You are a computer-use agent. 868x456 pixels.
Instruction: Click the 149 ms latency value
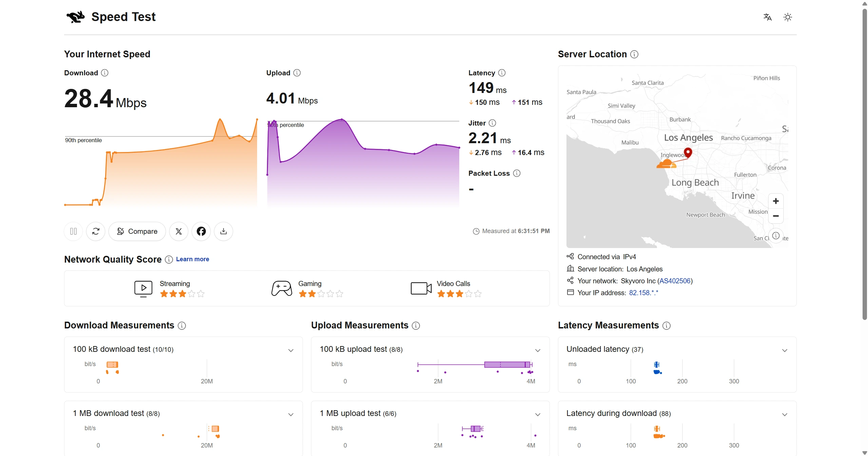[487, 88]
